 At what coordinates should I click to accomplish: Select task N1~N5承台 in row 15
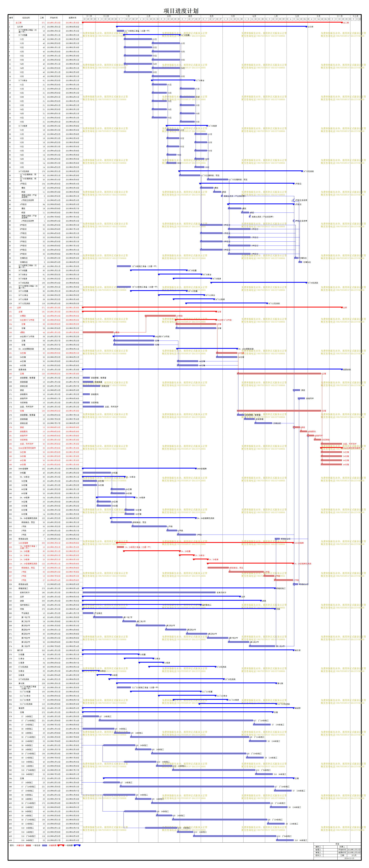pos(23,81)
